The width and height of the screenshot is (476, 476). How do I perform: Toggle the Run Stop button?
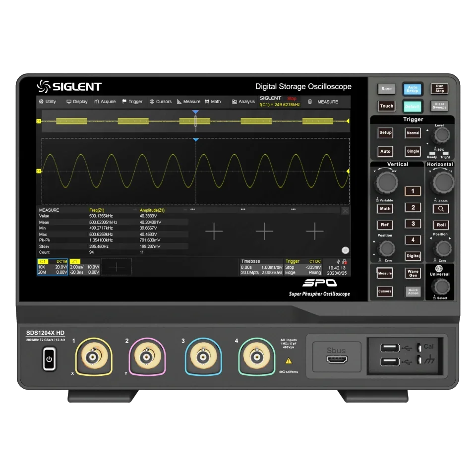[x=440, y=89]
